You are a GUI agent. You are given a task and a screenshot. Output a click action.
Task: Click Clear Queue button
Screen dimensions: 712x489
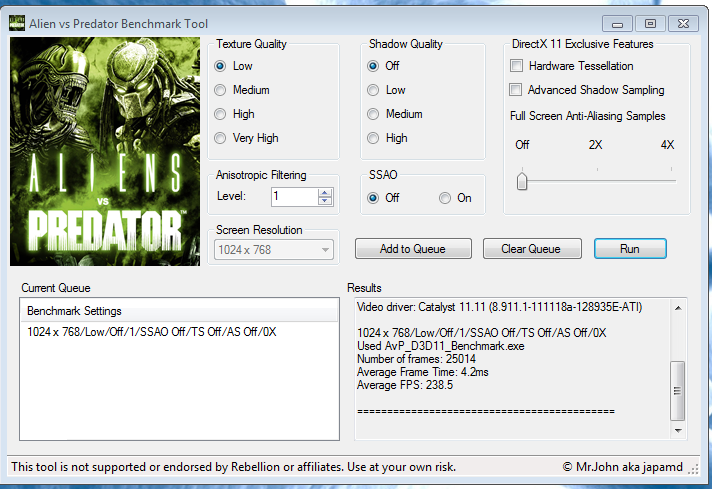click(532, 249)
